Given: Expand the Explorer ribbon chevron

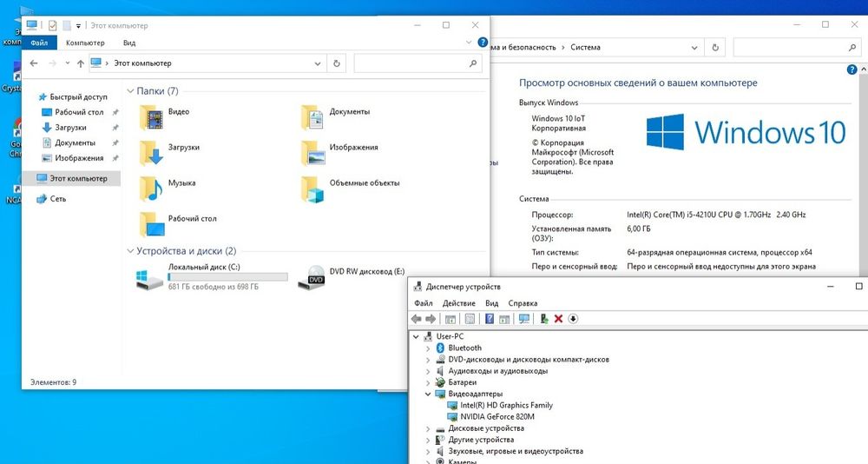Looking at the screenshot, I should point(469,42).
